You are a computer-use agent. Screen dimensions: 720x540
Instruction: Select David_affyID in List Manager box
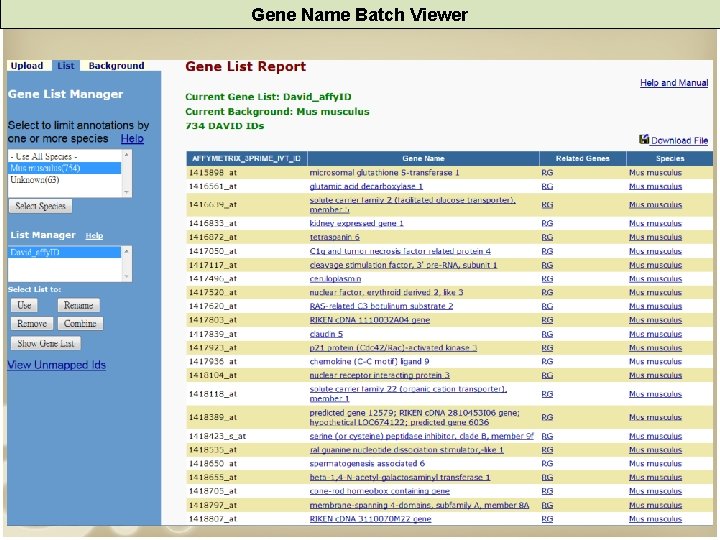[x=65, y=252]
